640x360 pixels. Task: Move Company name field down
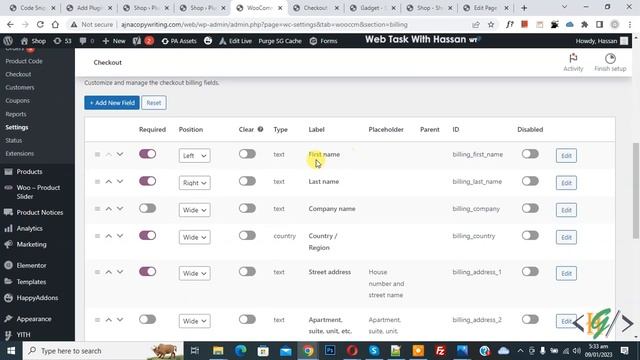click(x=120, y=209)
